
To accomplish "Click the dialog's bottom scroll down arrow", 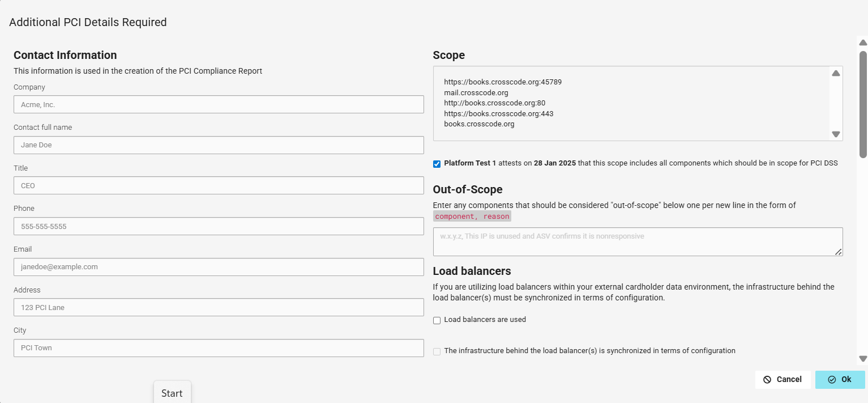I will 863,358.
